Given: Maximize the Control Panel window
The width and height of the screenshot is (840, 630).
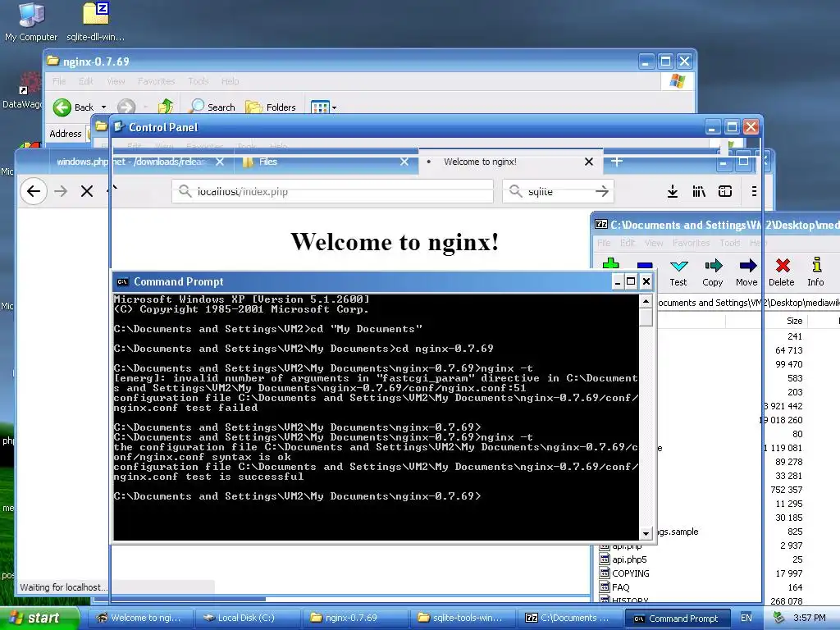Looking at the screenshot, I should tap(732, 127).
